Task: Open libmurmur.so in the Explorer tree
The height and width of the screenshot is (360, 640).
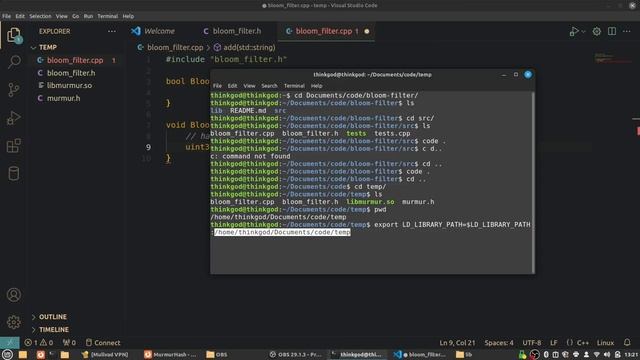Action: (69, 85)
